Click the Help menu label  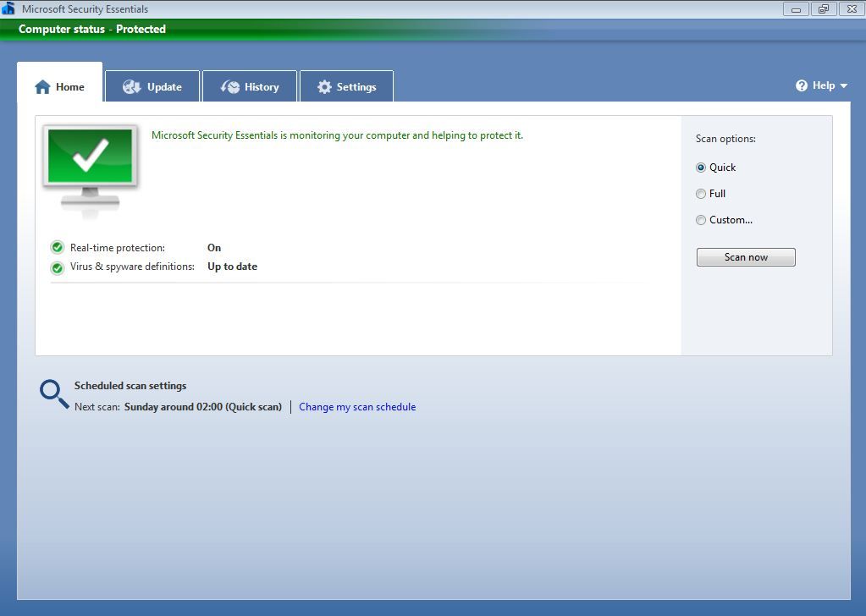click(824, 85)
